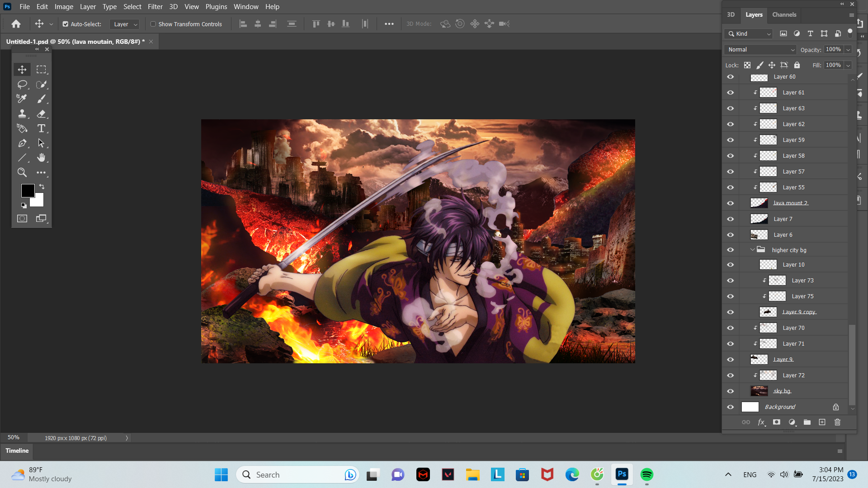Select the Zoom tool
Image resolution: width=868 pixels, height=488 pixels.
point(22,172)
